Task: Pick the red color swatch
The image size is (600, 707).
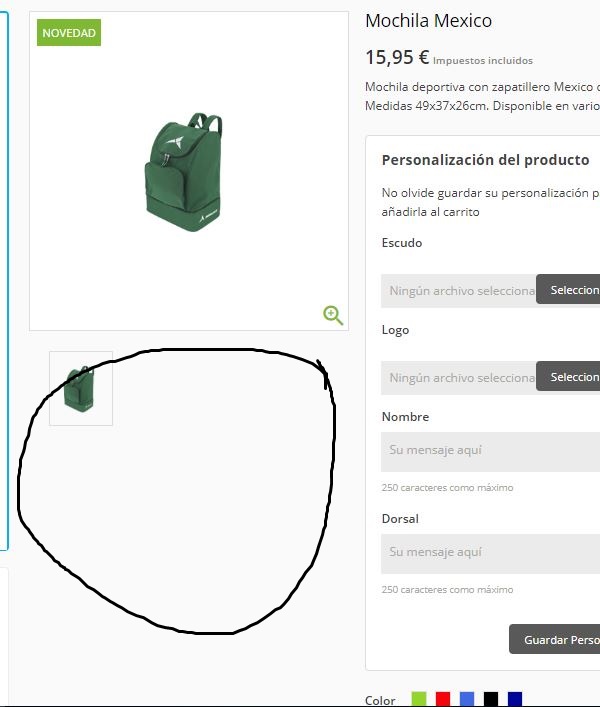Action: 443,699
